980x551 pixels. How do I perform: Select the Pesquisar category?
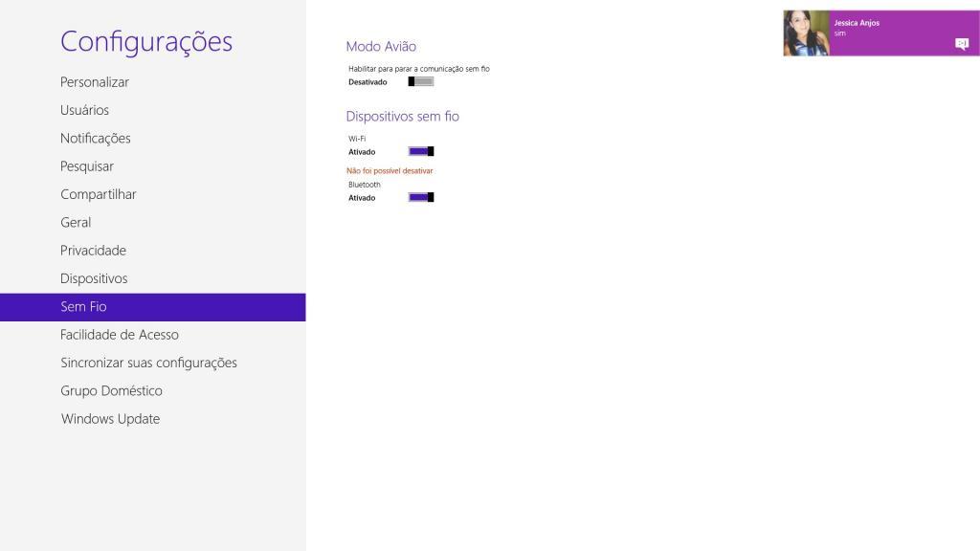click(x=87, y=166)
